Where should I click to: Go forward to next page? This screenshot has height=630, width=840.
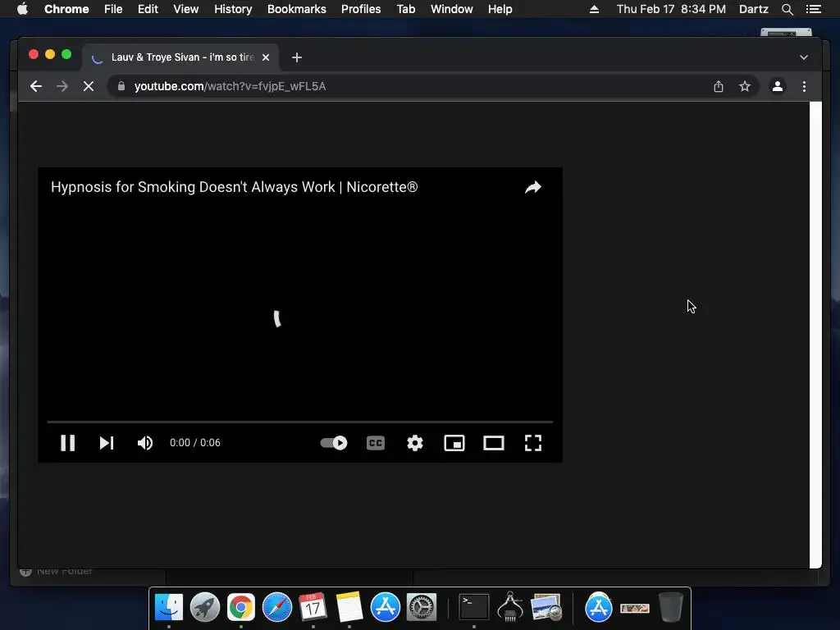click(62, 86)
